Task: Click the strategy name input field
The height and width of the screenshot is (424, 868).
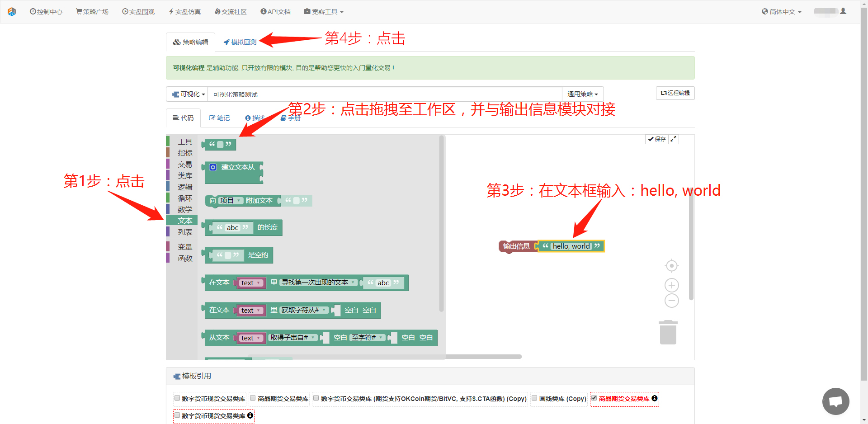Action: (x=384, y=94)
